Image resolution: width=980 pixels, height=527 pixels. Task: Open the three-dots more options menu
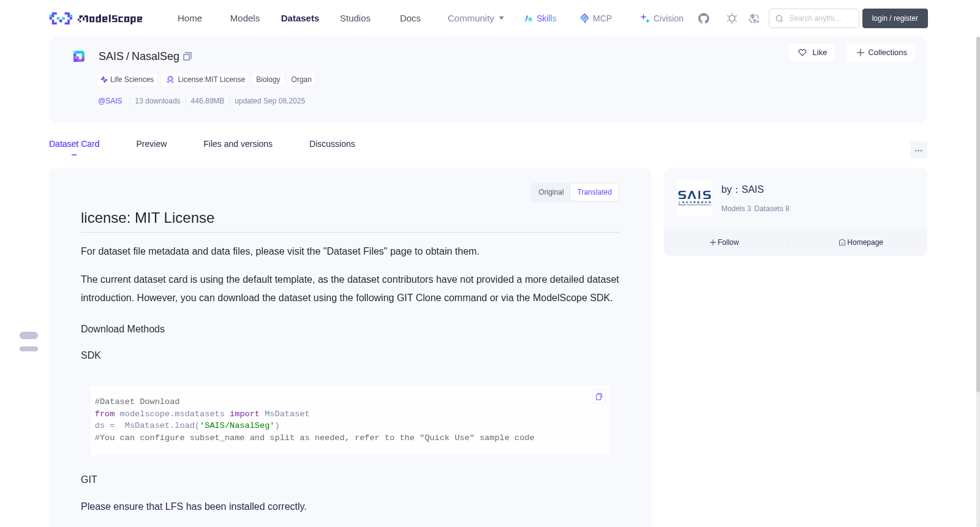pyautogui.click(x=918, y=150)
